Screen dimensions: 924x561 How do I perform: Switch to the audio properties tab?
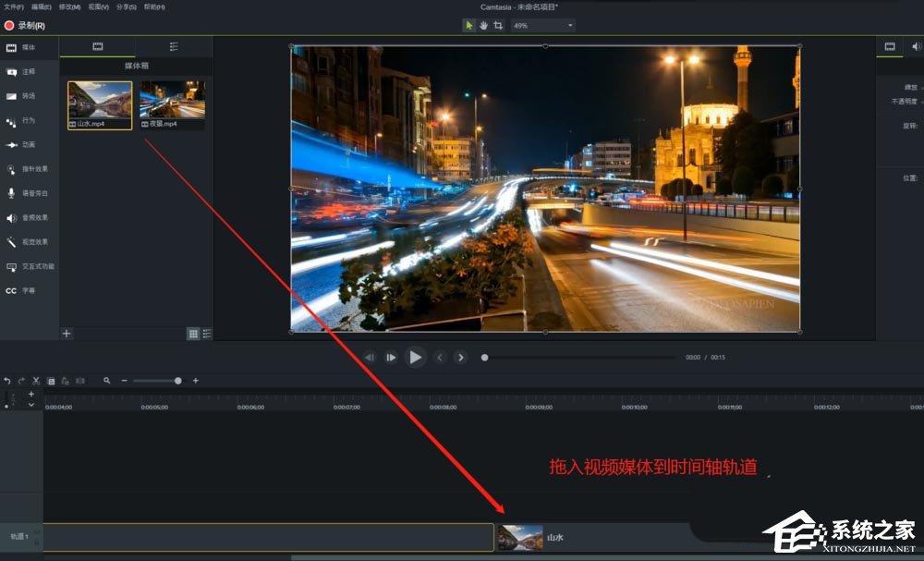click(917, 46)
